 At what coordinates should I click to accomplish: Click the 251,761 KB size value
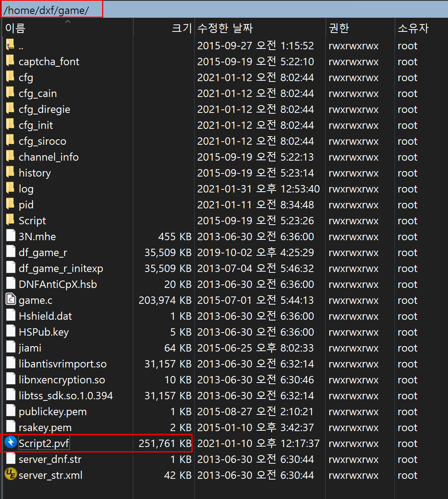165,443
